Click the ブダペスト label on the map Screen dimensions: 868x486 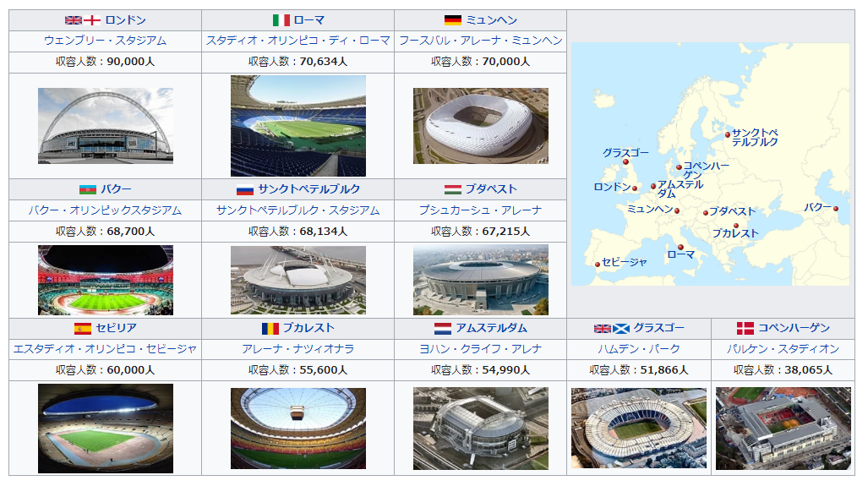click(733, 211)
